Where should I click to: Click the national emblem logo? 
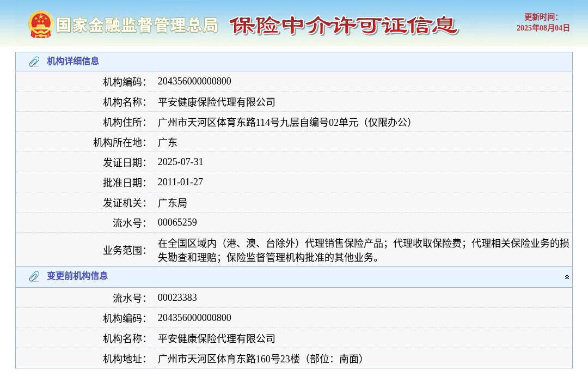40,25
